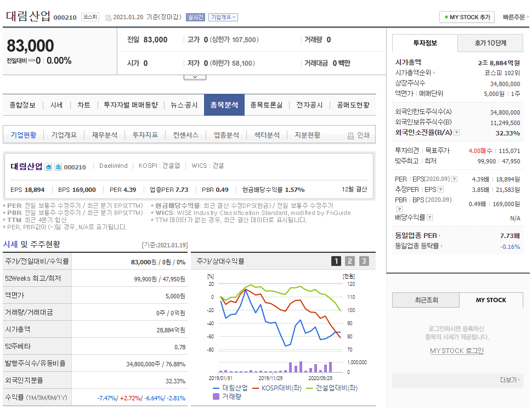
Task: Click 동일업종 등락률 -0.16% value
Action: pos(510,247)
